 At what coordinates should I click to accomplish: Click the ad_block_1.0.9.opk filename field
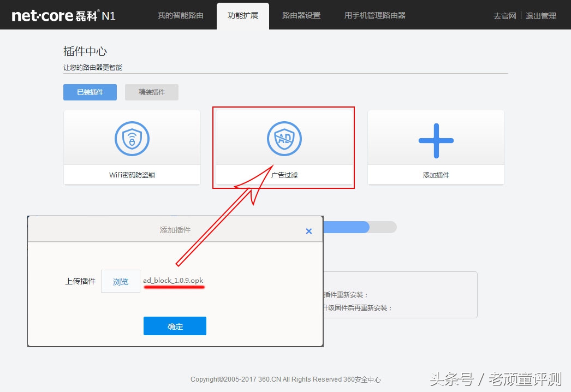coord(174,280)
